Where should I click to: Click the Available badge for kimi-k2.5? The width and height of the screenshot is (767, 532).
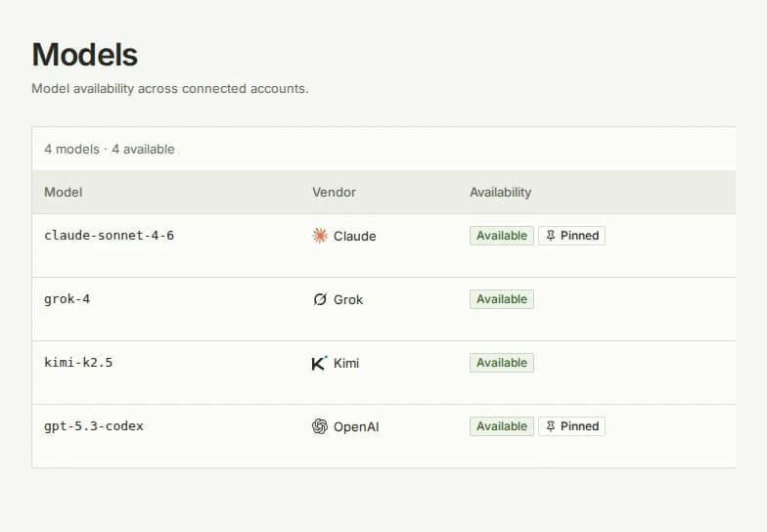(502, 363)
